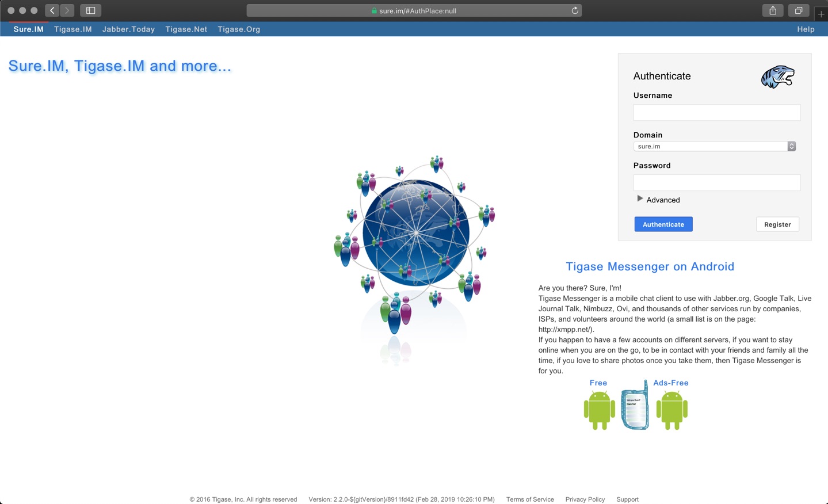Switch to Tigase.Net tab
Screen dimensions: 828x504
pyautogui.click(x=186, y=29)
